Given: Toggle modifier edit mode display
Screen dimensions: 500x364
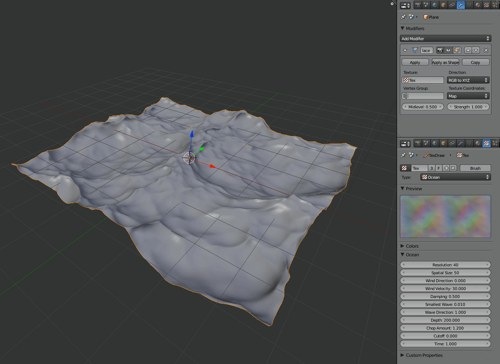Looking at the screenshot, I should pyautogui.click(x=457, y=50).
